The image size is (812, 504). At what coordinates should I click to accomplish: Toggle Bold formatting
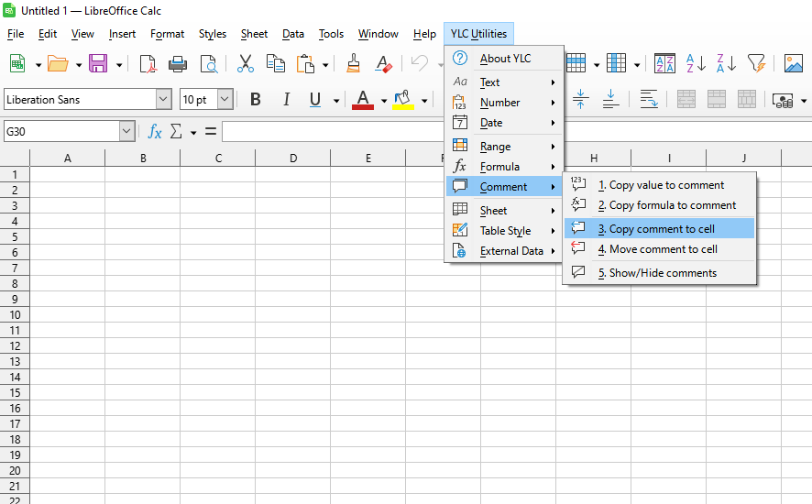pyautogui.click(x=256, y=100)
